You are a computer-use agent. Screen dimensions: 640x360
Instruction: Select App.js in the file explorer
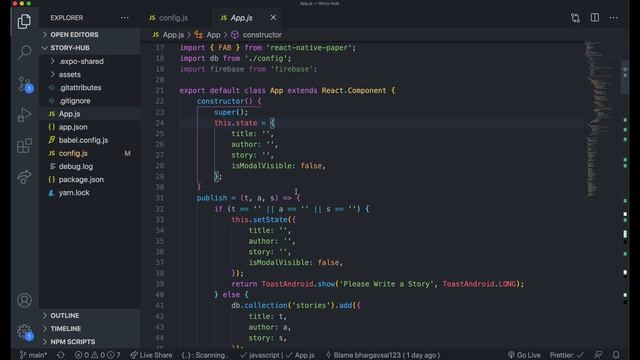point(90,114)
